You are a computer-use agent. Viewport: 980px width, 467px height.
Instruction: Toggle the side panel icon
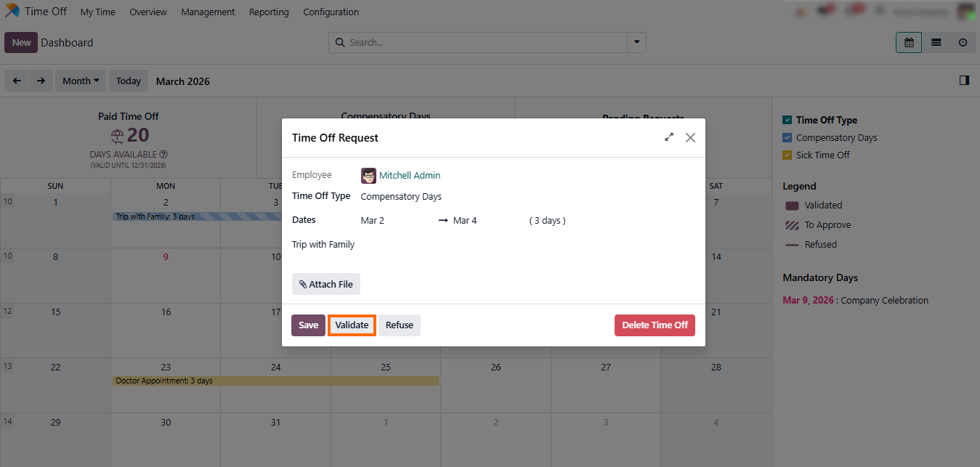pos(964,81)
